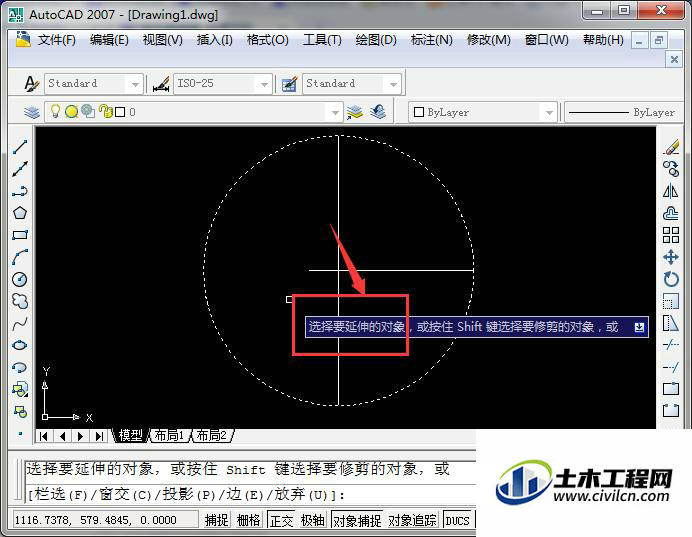Click the Offset tool
692x537 pixels.
(671, 213)
